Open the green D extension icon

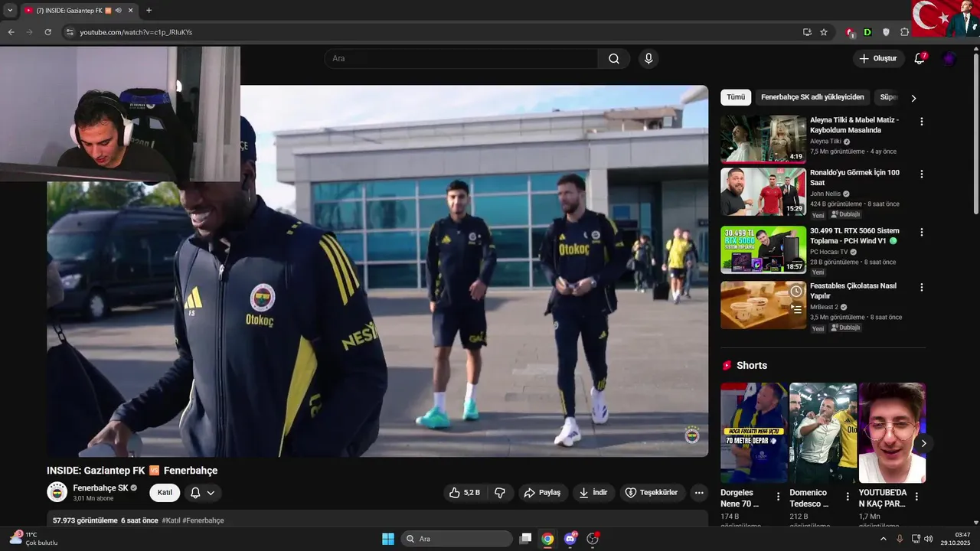(867, 32)
